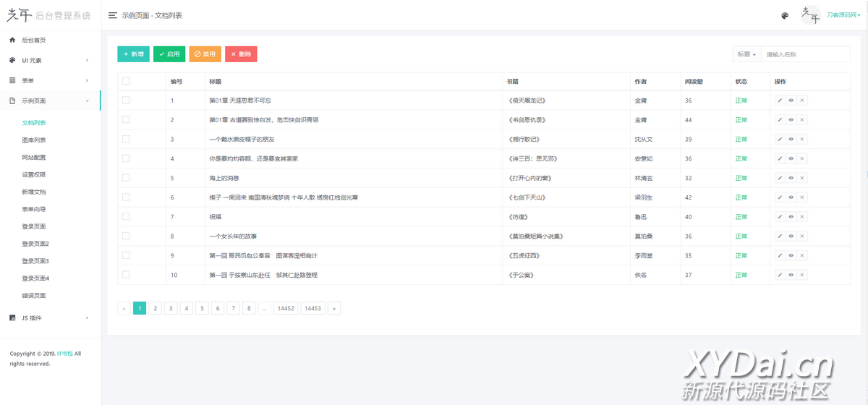Edit row 2 using the pencil icon
Viewport: 868px width, 405px height.
tap(780, 119)
